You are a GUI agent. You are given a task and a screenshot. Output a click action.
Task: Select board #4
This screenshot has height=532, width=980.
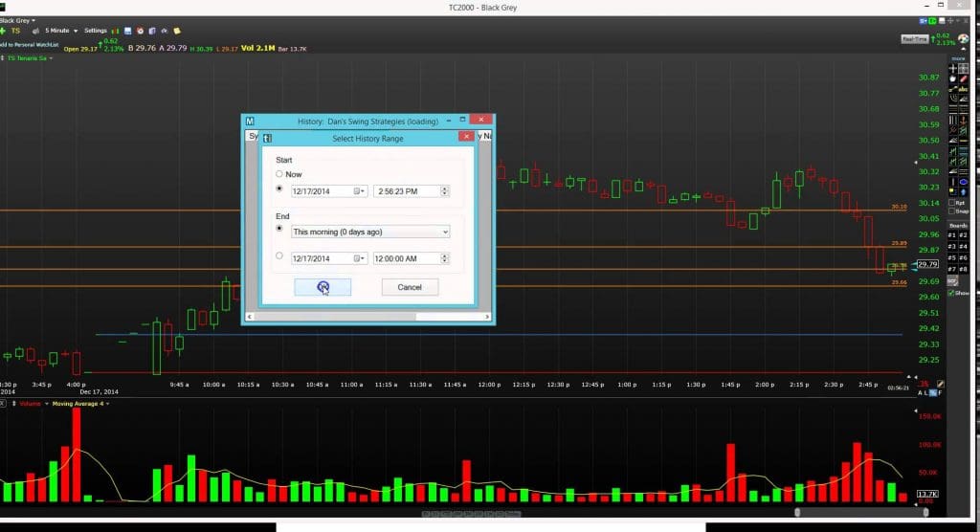tap(963, 246)
